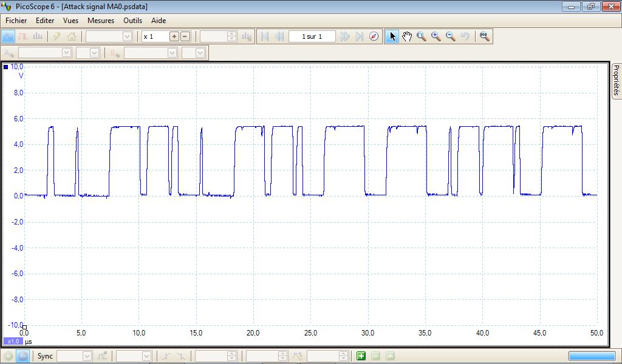Switch to Persistence Mode icon
The image size is (622, 364).
(x=22, y=36)
